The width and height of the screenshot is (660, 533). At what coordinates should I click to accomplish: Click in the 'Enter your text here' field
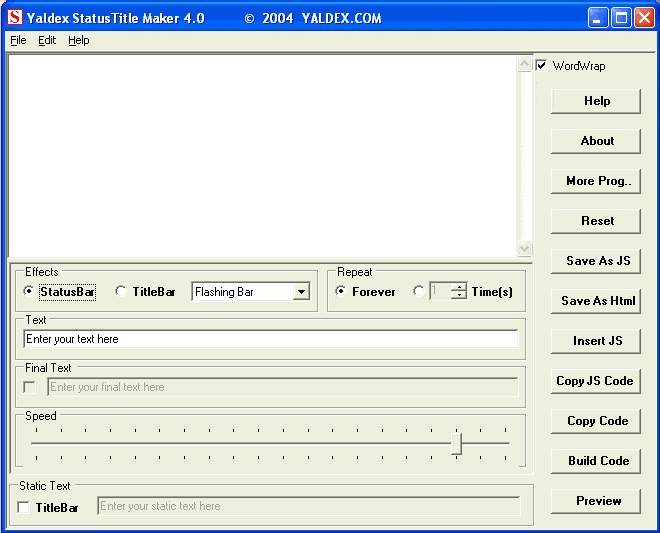(x=271, y=339)
